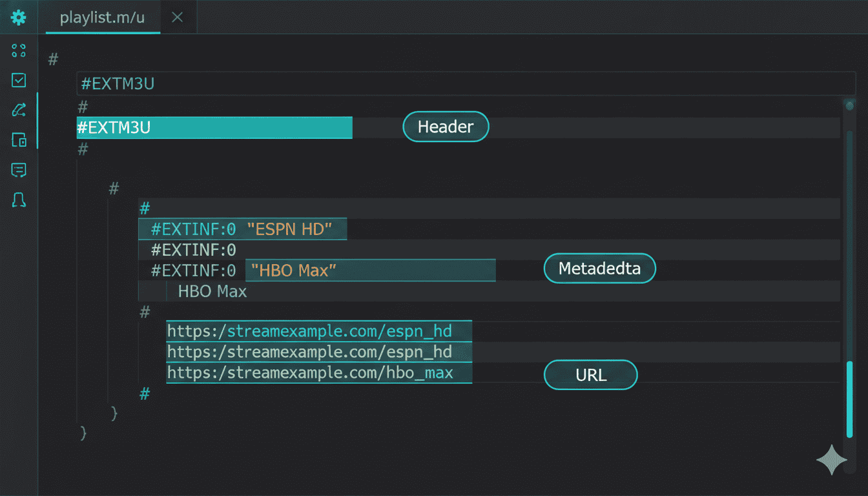Toggle the Metadedta pill button
This screenshot has height=496, width=868.
pyautogui.click(x=599, y=268)
